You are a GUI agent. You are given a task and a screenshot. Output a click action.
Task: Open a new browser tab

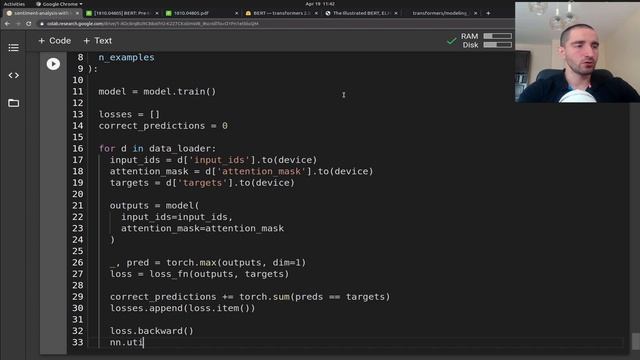pyautogui.click(x=488, y=13)
